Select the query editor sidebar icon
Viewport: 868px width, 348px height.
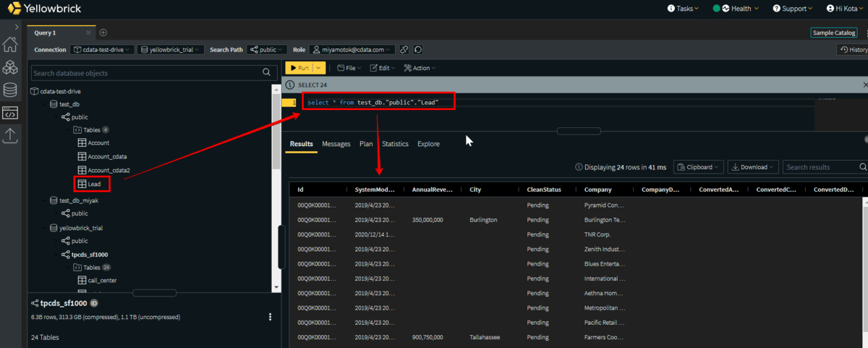(10, 113)
